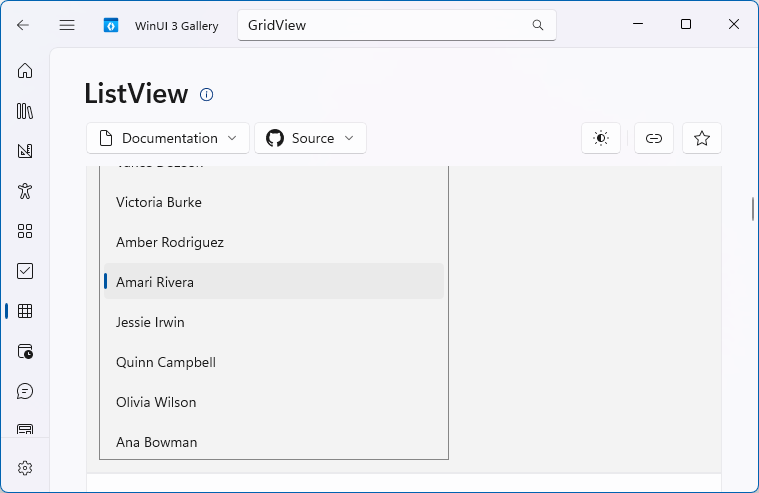Viewport: 759px width, 493px height.
Task: Open the Documentation dropdown
Action: tap(167, 139)
